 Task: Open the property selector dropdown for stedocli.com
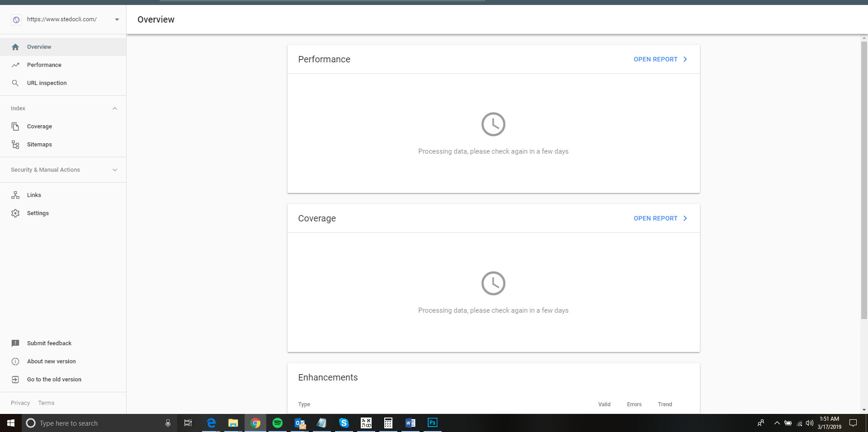(x=117, y=19)
